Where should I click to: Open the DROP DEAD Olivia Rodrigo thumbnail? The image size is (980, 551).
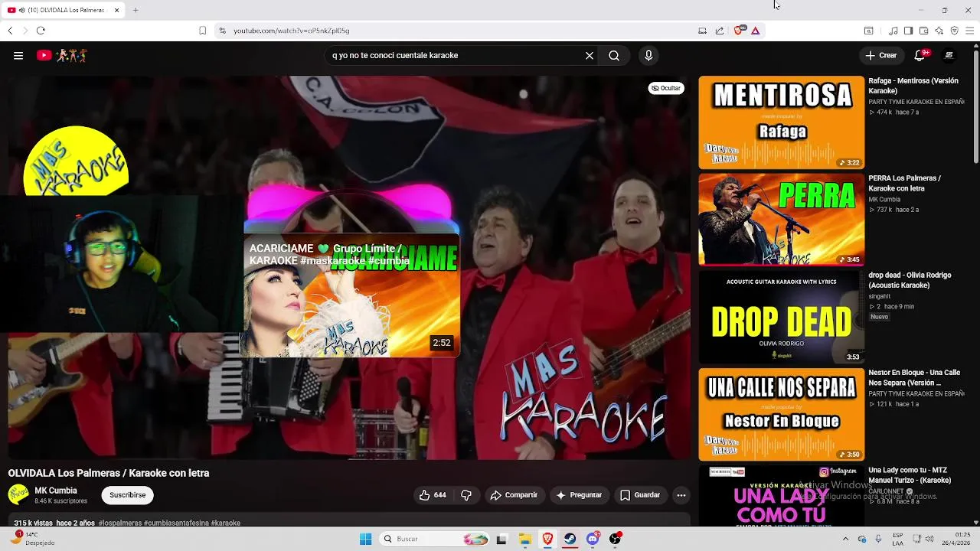point(781,317)
